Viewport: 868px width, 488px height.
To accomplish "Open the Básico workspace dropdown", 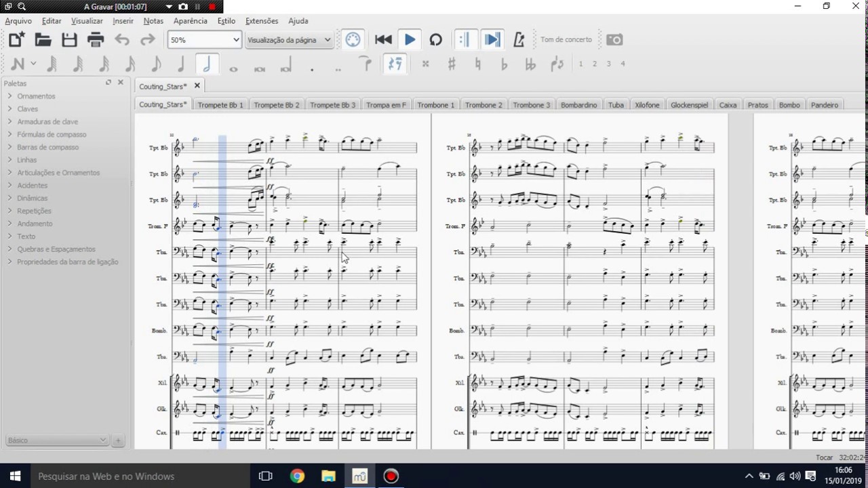I will pos(56,441).
